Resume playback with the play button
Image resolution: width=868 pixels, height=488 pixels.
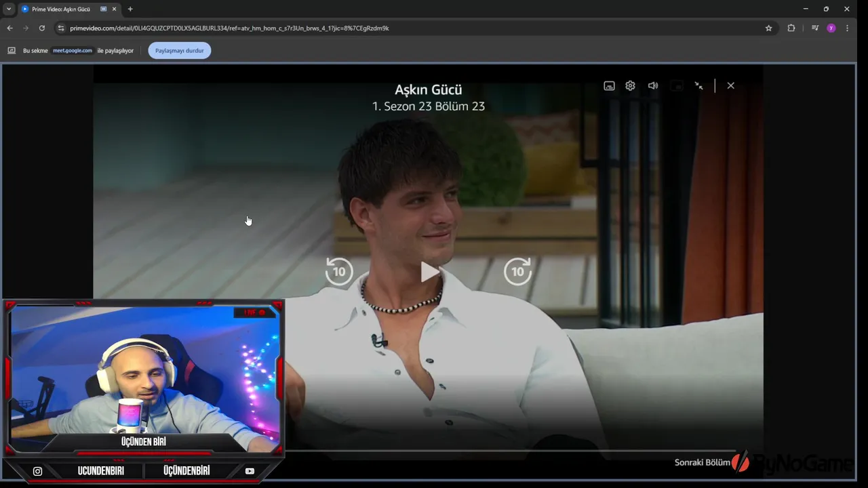click(429, 272)
